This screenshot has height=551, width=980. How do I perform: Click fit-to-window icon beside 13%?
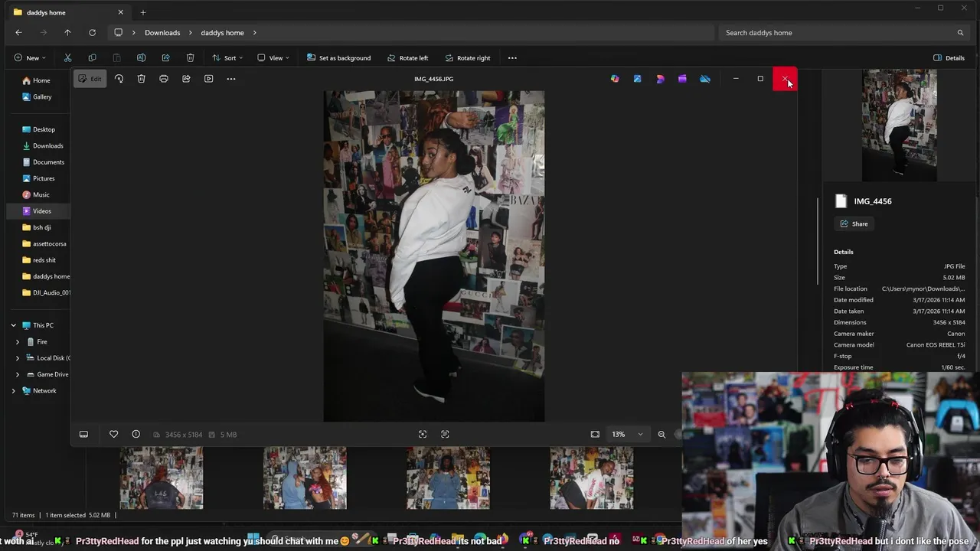pos(595,435)
